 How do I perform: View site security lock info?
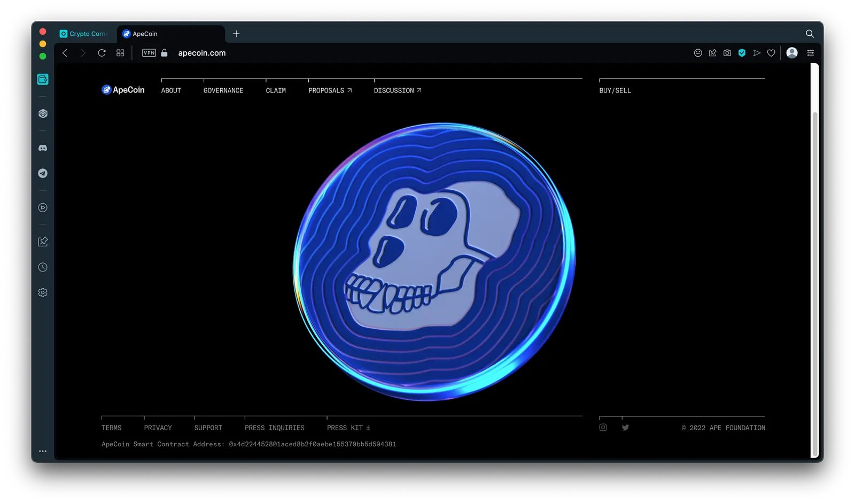tap(165, 53)
